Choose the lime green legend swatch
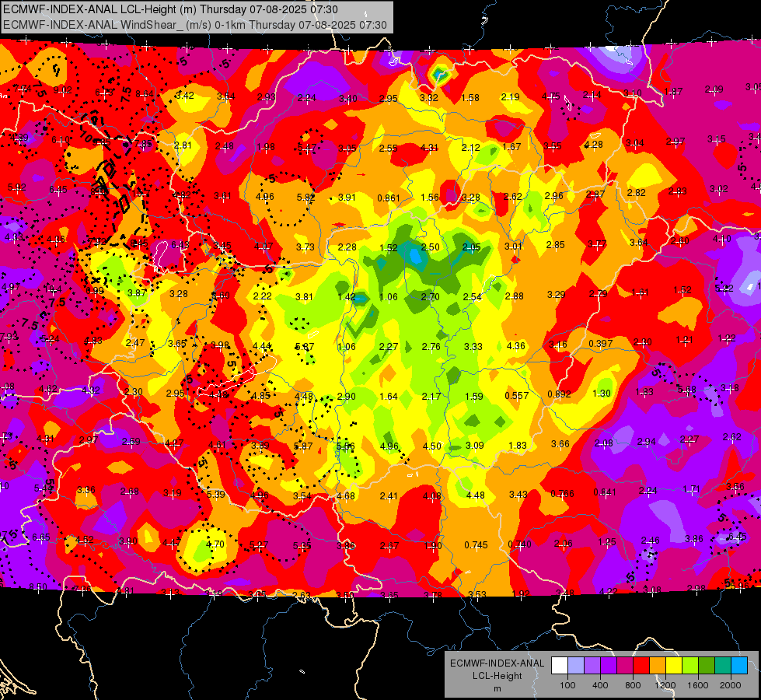Image resolution: width=761 pixels, height=700 pixels. tap(690, 666)
